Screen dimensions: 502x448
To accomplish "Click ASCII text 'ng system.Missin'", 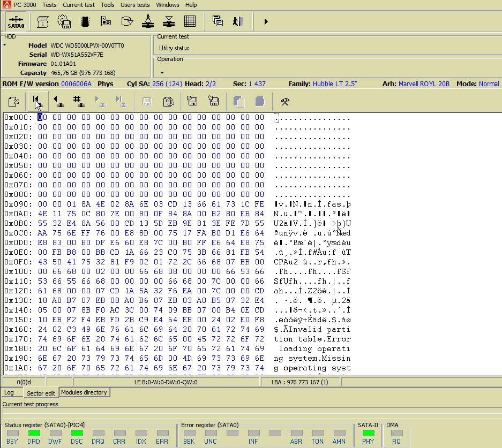I will click(312, 358).
